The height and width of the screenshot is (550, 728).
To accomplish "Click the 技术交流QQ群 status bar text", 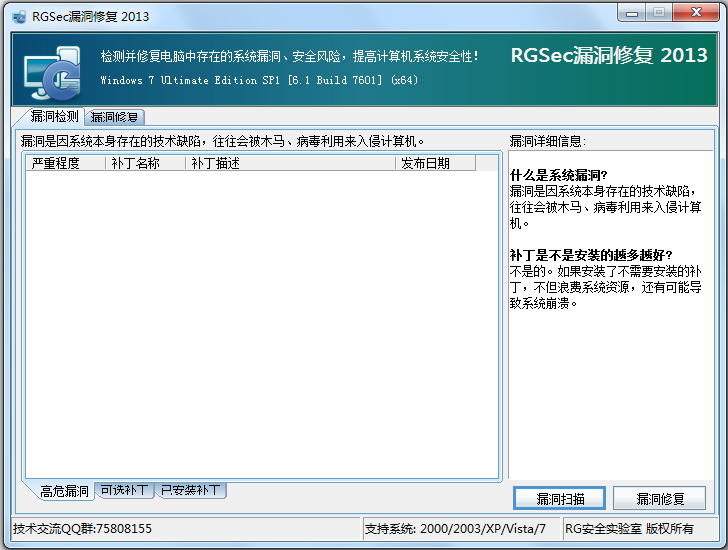I will pyautogui.click(x=83, y=528).
